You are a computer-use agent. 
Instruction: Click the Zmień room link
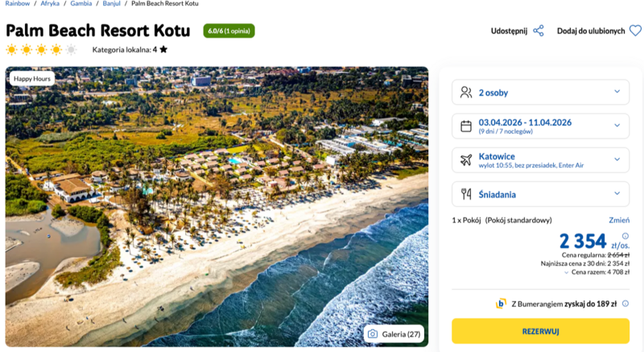point(619,220)
